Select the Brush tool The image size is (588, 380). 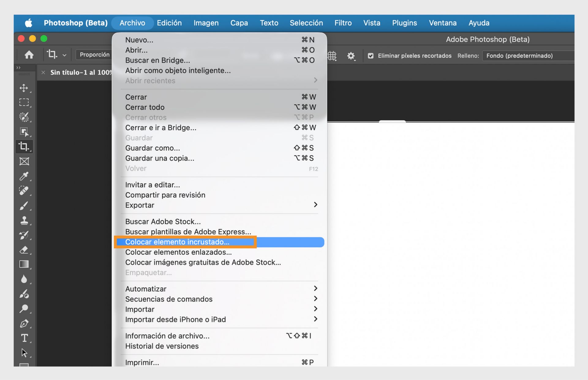coord(24,206)
